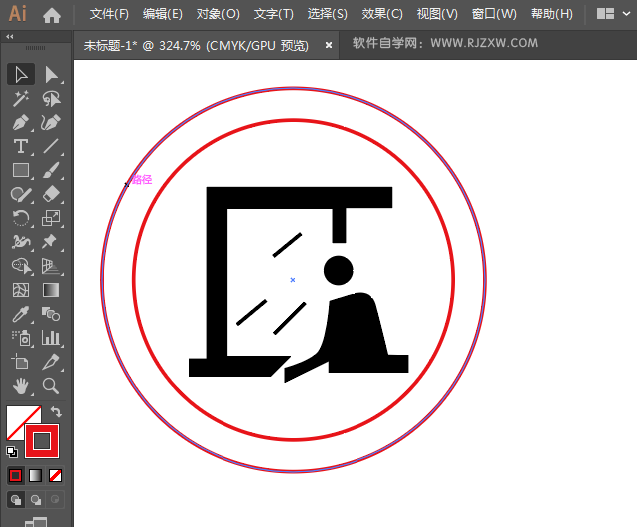The height and width of the screenshot is (527, 637).
Task: Click the Home button
Action: (x=52, y=15)
